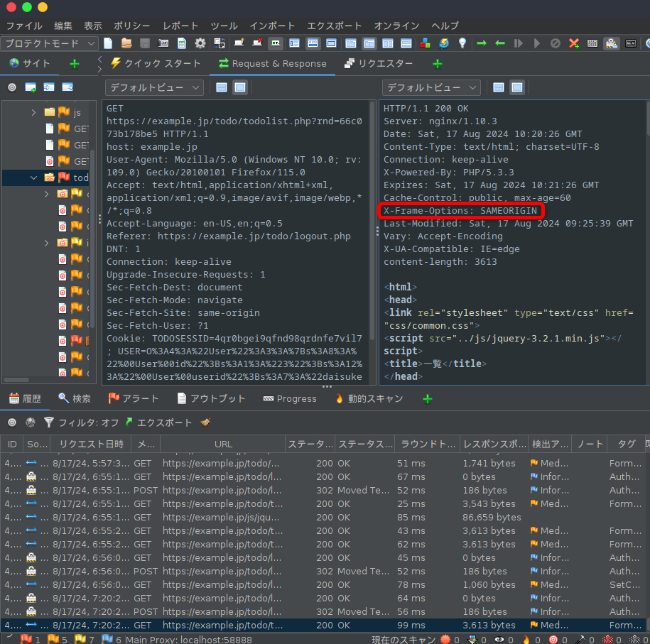Click Sites tree horizontal scrollbar
Screen dimensions: 650x644
click(x=16, y=380)
